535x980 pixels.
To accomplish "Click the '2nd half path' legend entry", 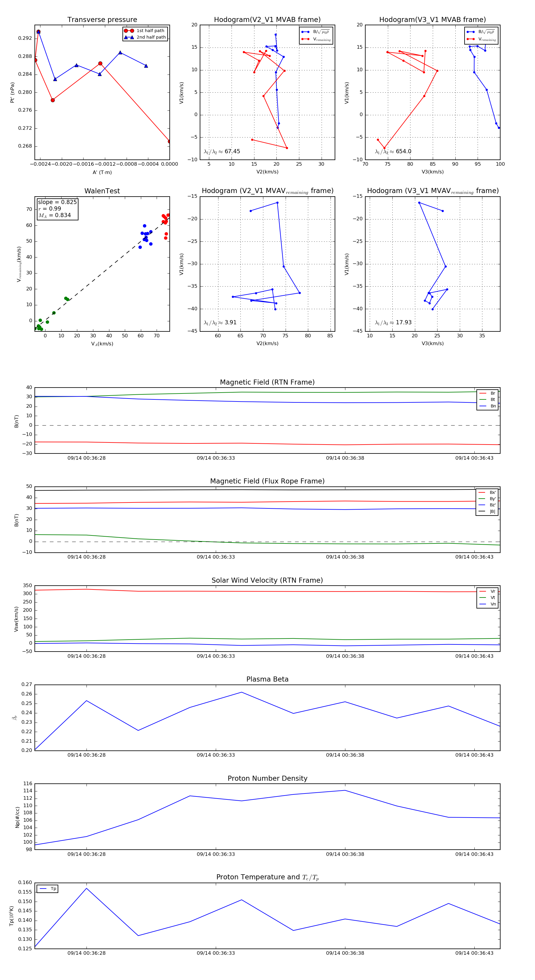I will pos(145,37).
